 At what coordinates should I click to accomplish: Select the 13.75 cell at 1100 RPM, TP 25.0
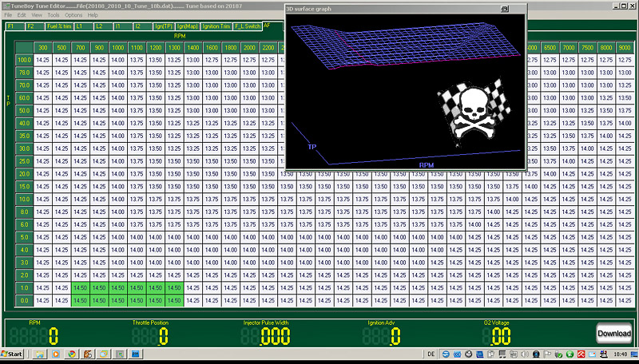coord(137,161)
